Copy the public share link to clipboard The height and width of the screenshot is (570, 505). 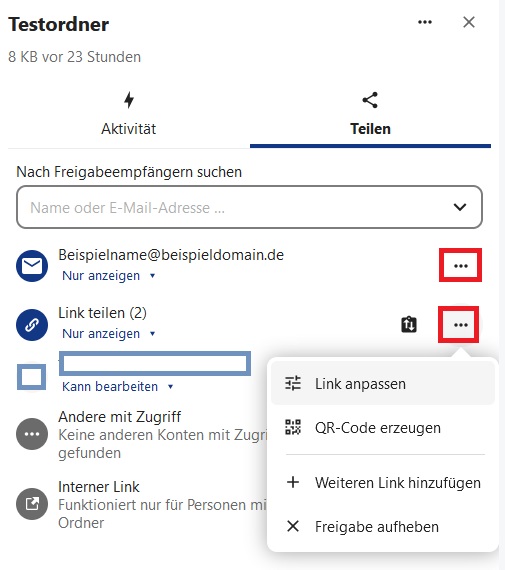(409, 324)
